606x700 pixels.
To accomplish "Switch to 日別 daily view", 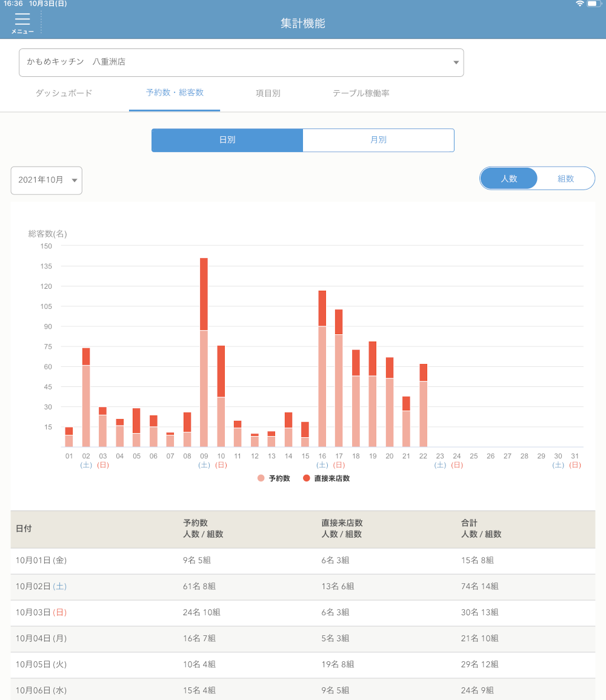I will coord(227,140).
